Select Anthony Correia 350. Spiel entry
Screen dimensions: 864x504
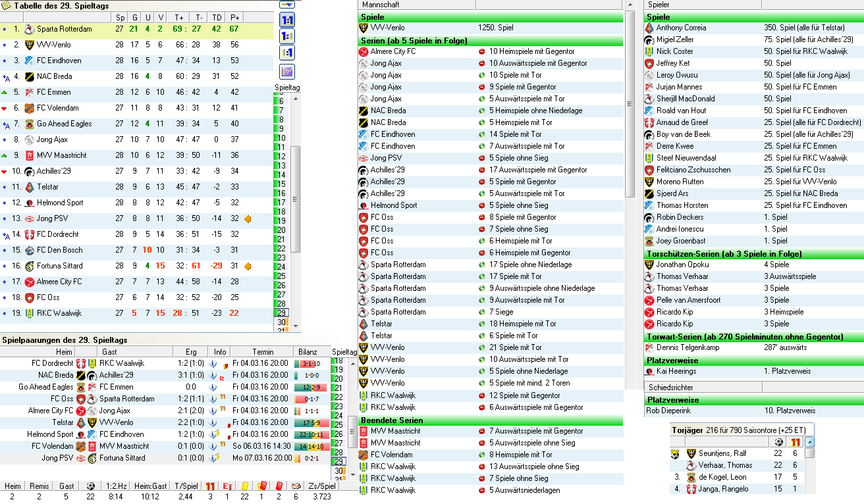[754, 28]
